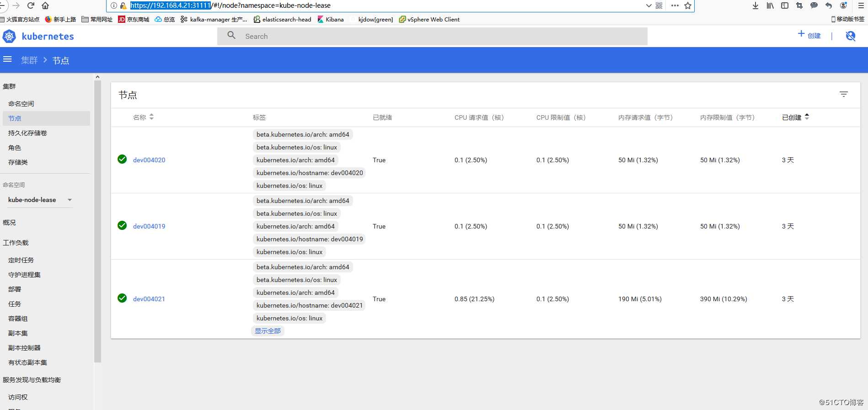Image resolution: width=868 pixels, height=410 pixels.
Task: Reload the page with browser refresh icon
Action: [31, 5]
